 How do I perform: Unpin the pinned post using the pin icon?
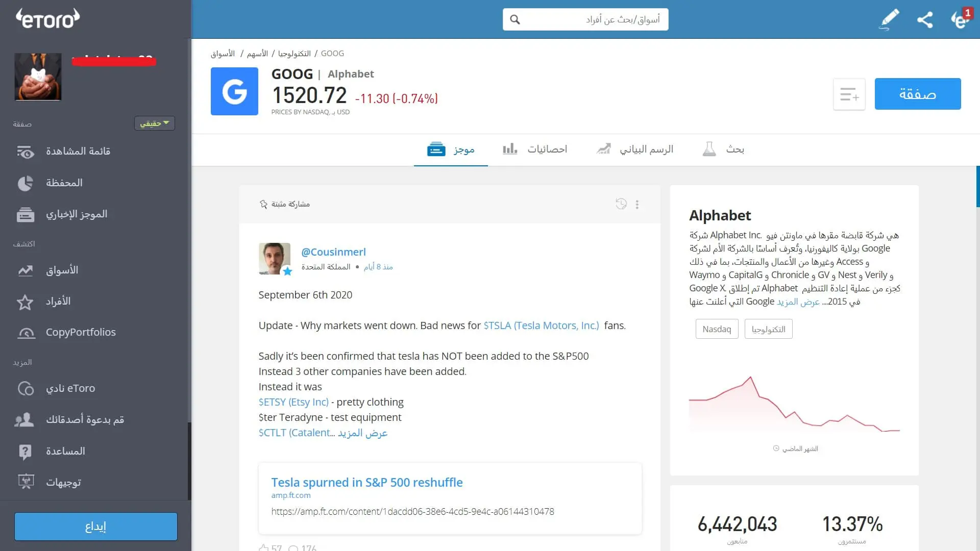coord(264,204)
